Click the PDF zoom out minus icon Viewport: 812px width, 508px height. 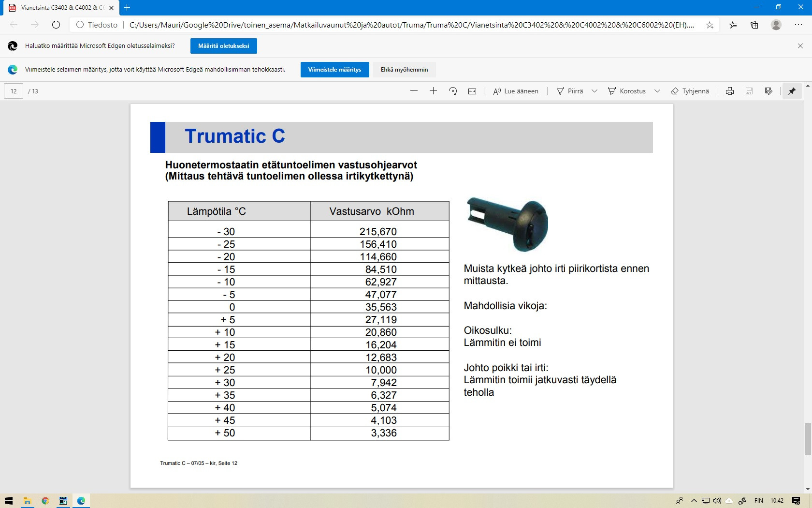coord(414,91)
